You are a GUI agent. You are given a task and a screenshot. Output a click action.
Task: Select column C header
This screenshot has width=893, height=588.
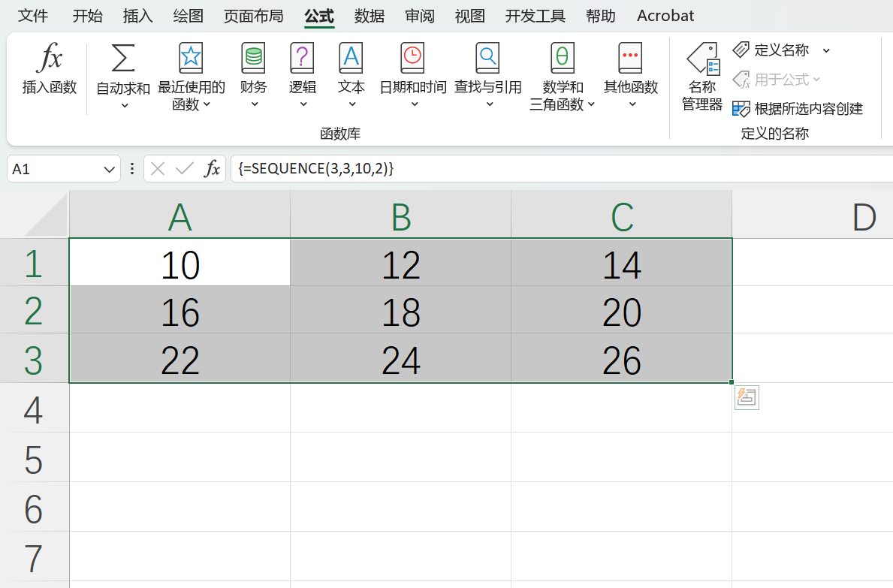622,215
